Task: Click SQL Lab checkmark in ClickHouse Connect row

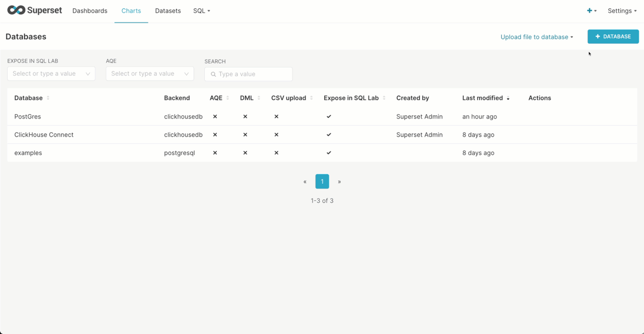Action: click(x=329, y=134)
